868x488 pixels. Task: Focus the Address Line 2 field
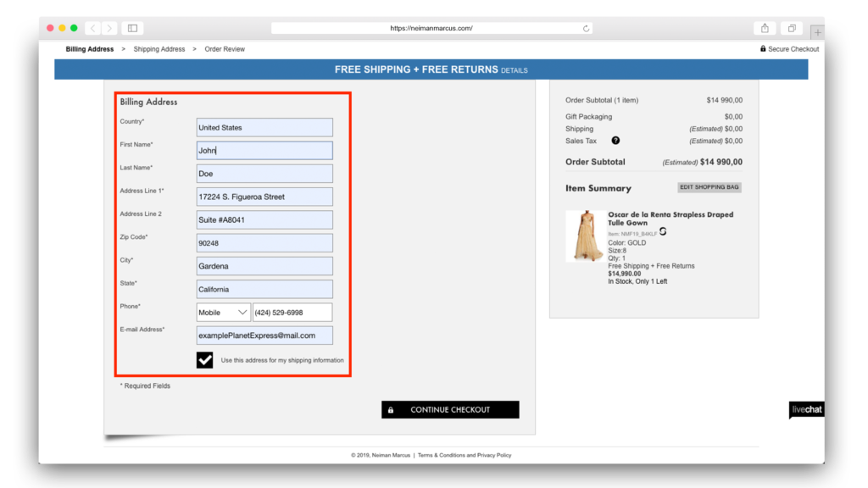click(x=264, y=220)
